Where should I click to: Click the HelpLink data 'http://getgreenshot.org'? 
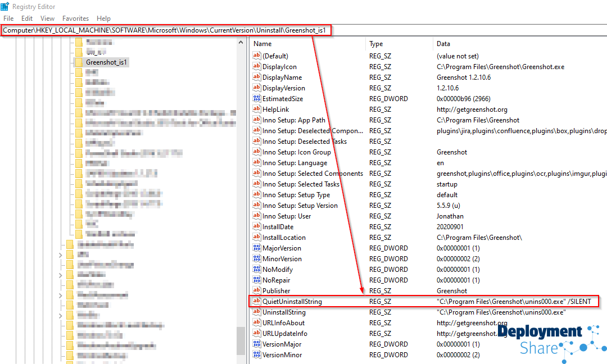(x=472, y=110)
